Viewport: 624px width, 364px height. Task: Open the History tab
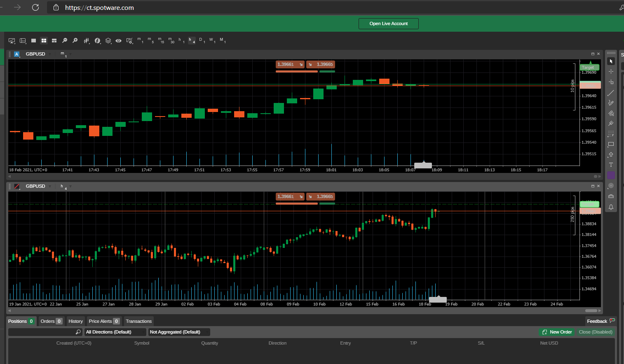tap(75, 321)
